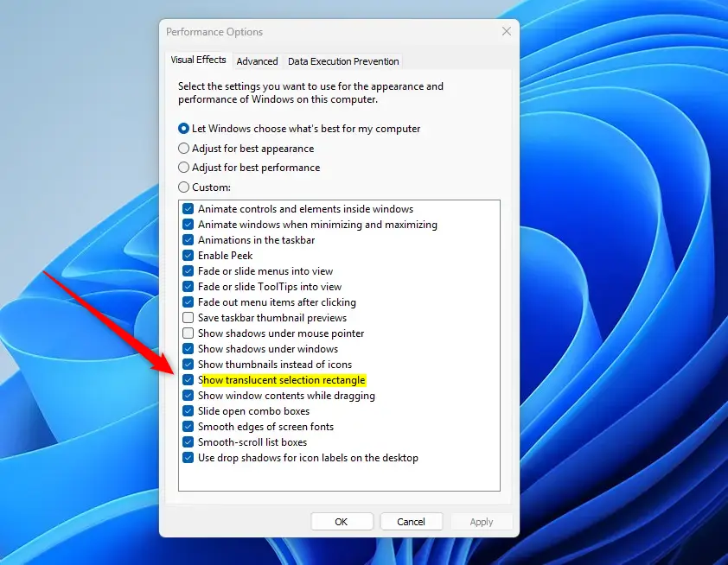
Task: Disable Show thumbnails instead of icons
Action: click(x=188, y=365)
